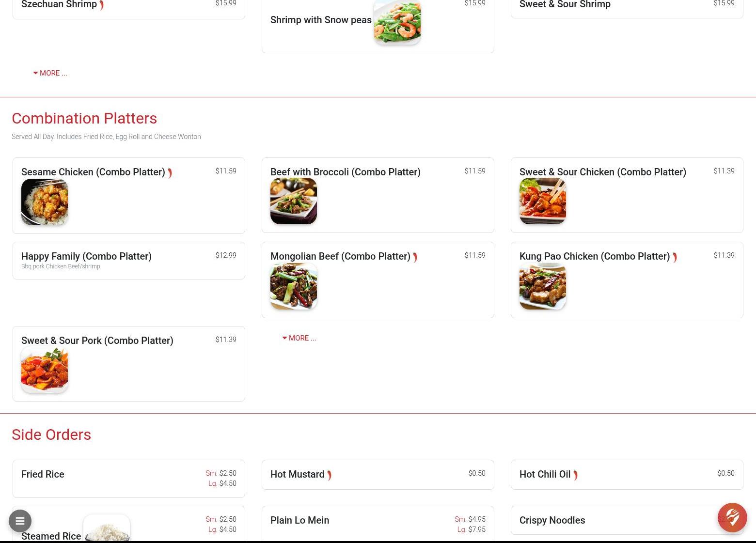Viewport: 756px width, 543px height.
Task: Select the Hot Chili Oil title
Action: coord(545,474)
